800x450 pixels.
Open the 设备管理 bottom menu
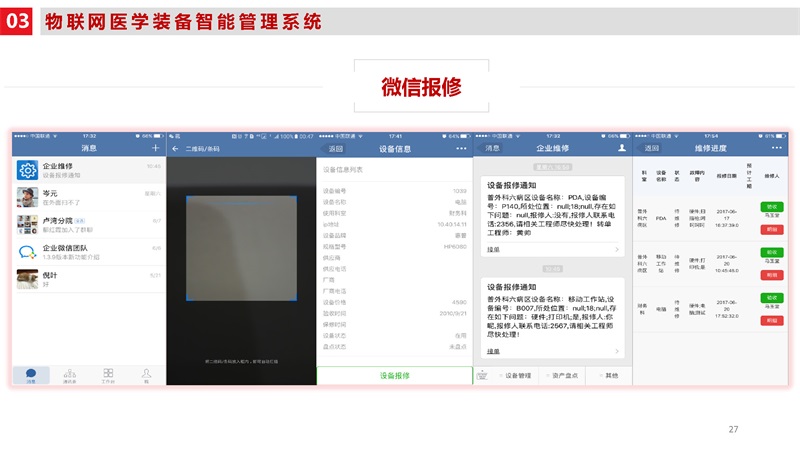[x=516, y=376]
